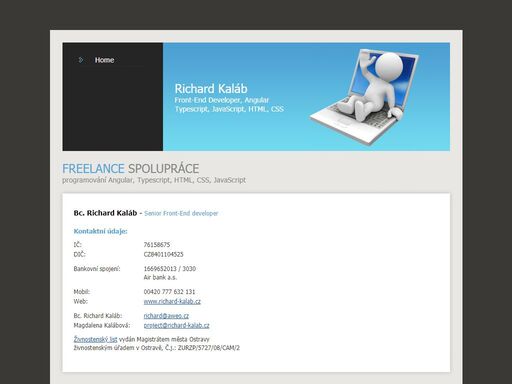Screen dimensions: 512x384
Task: Open the Home menu item
Action: tap(104, 60)
